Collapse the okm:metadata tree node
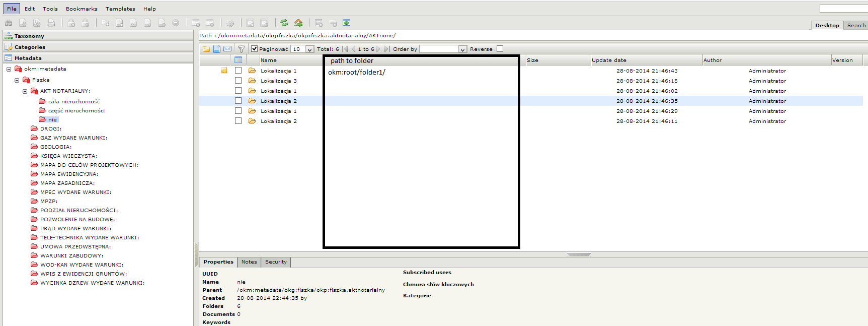 (x=9, y=69)
